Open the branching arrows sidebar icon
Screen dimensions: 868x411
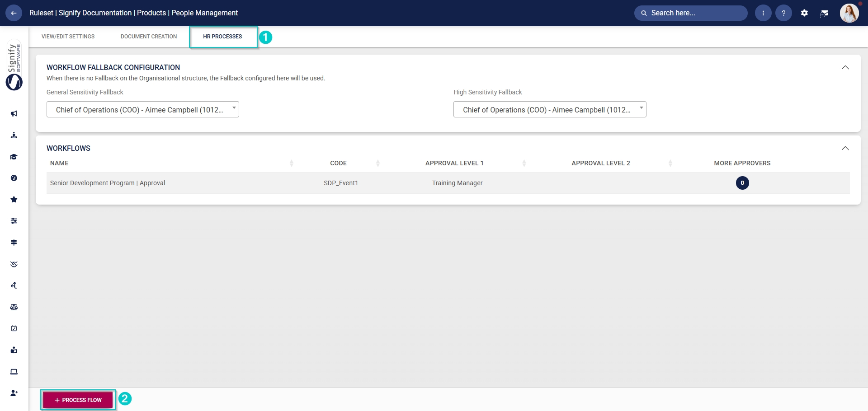pyautogui.click(x=14, y=285)
